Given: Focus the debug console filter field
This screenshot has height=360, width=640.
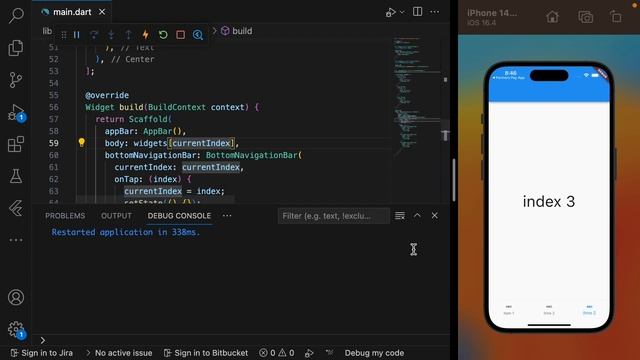Looking at the screenshot, I should coord(333,216).
